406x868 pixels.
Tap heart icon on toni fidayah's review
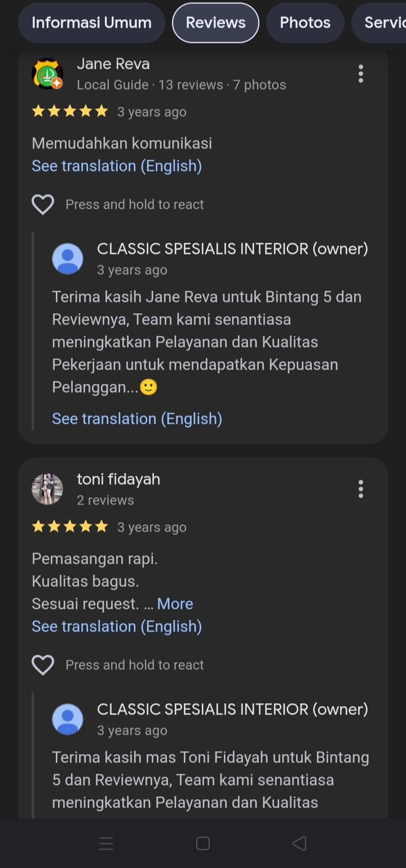(43, 665)
